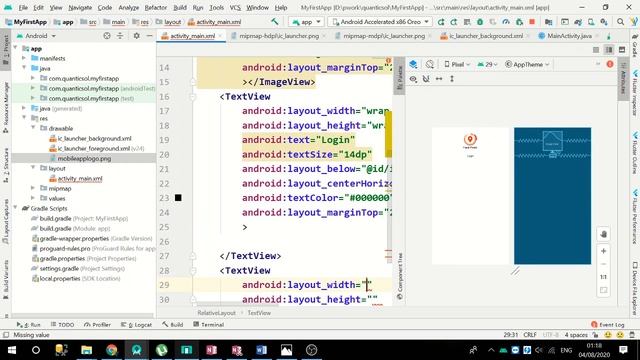The image size is (640, 360).
Task: Click the black color swatch on line 23
Action: [x=178, y=198]
